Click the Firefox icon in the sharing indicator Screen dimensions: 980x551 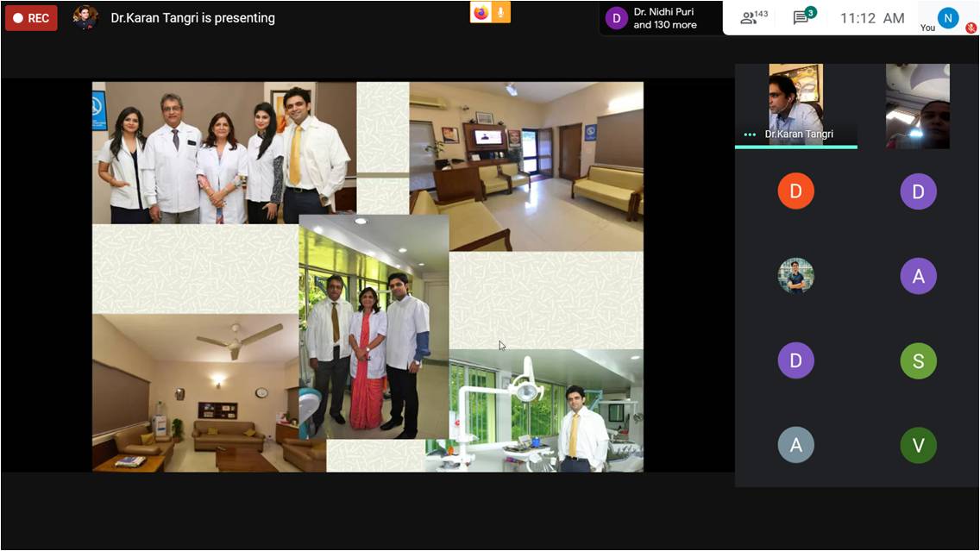pos(481,12)
